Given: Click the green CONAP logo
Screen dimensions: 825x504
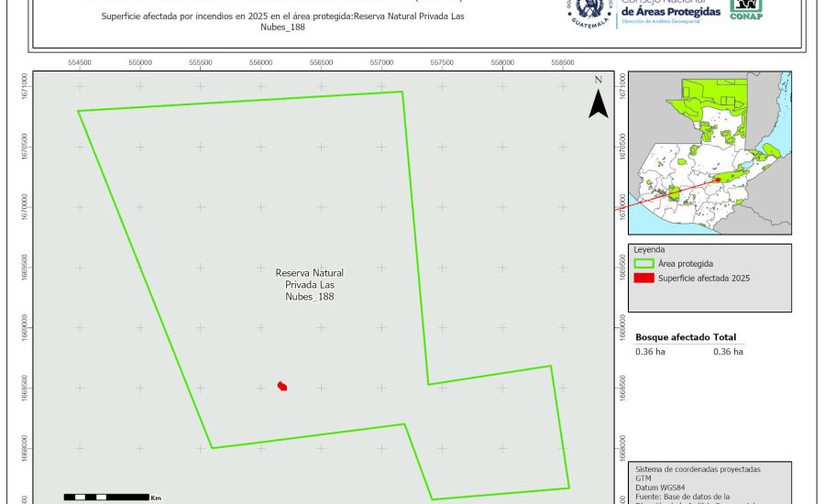Looking at the screenshot, I should coord(745,8).
